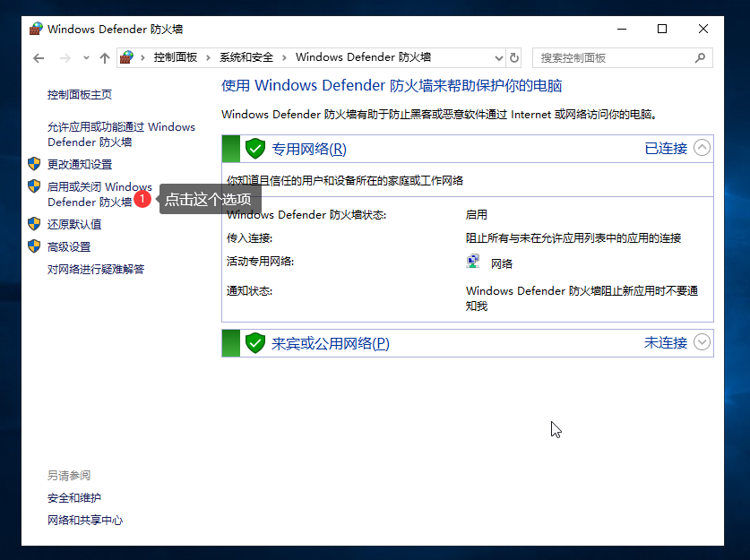This screenshot has width=750, height=560.
Task: Click shield icon beside 还原默认值
Action: pyautogui.click(x=34, y=223)
